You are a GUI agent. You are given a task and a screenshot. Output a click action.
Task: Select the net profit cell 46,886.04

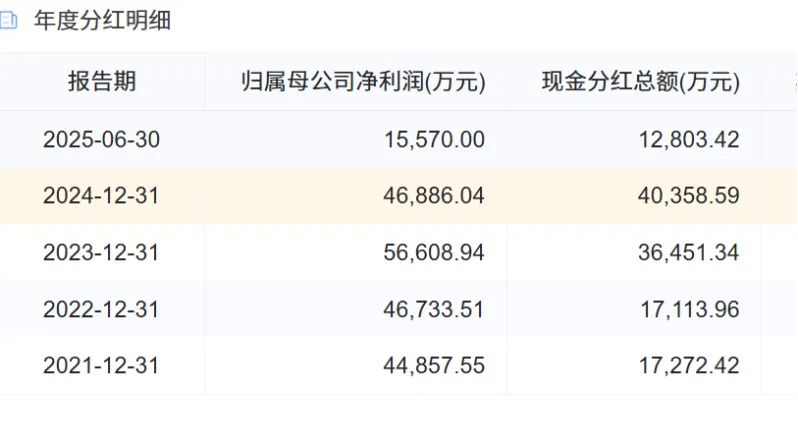point(434,196)
